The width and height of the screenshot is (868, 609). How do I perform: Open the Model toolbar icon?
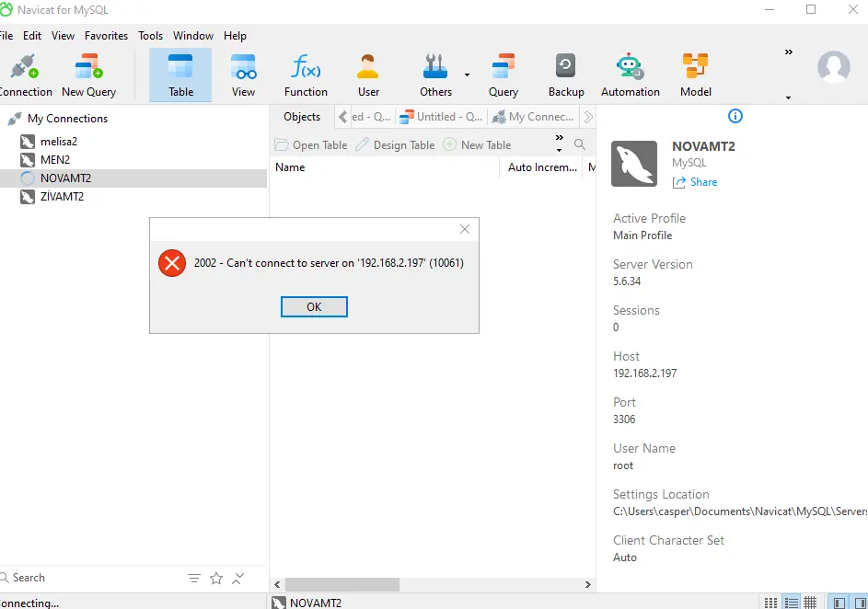695,75
